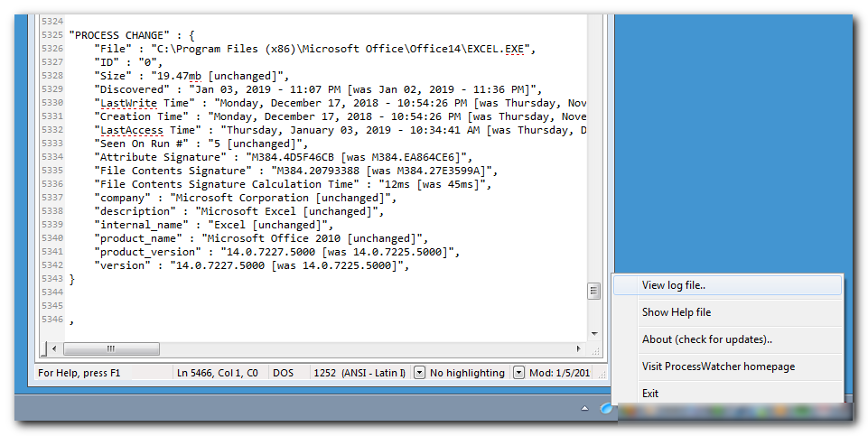Click the "company" Microsoft Corporation line
Image resolution: width=868 pixels, height=436 pixels.
pos(246,198)
